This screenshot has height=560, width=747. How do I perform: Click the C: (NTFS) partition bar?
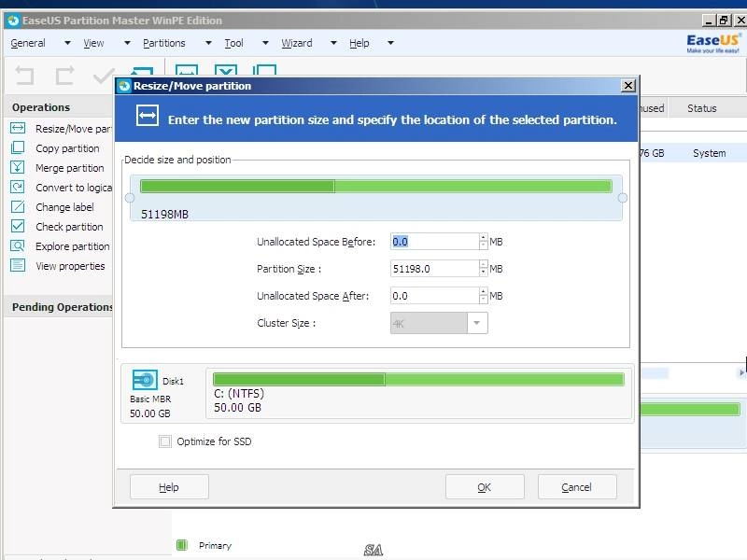tap(418, 379)
